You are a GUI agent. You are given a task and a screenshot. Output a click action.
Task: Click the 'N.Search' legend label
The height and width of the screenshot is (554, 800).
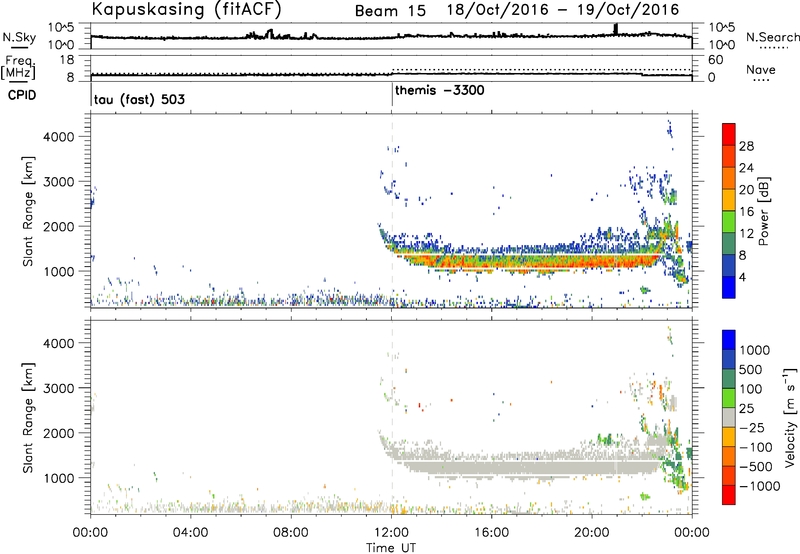point(772,37)
